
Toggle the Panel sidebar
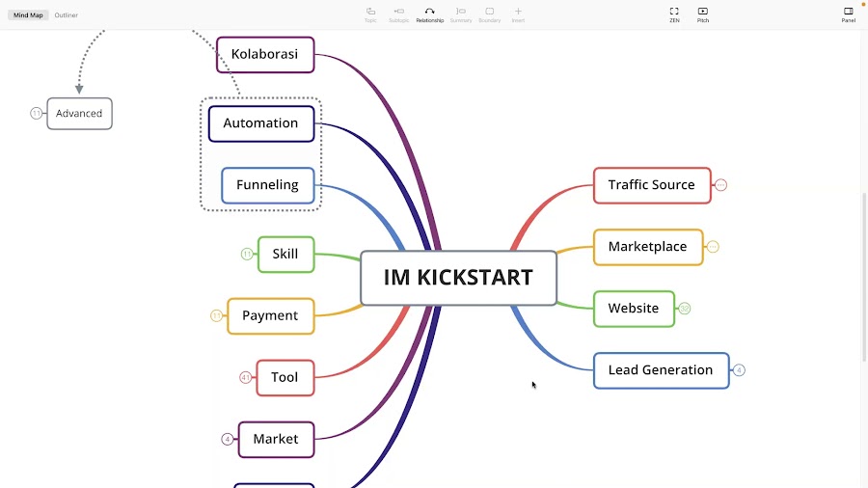848,14
